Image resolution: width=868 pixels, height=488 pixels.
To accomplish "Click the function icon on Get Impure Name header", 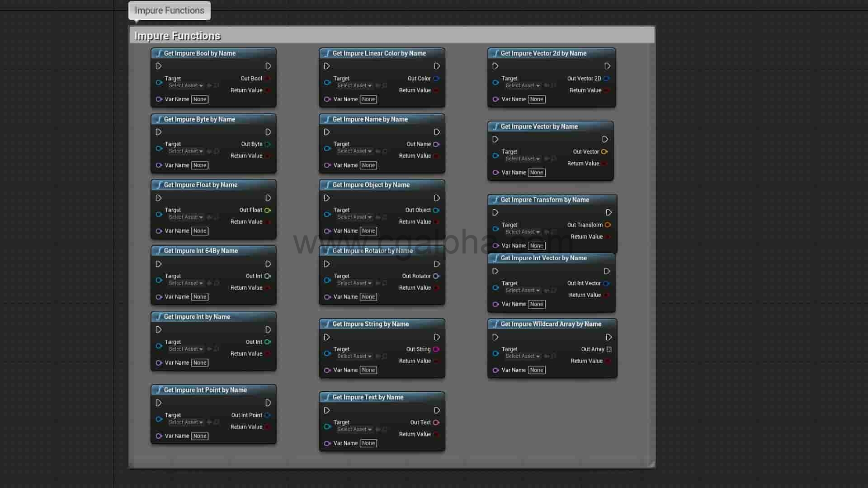I will click(x=328, y=119).
